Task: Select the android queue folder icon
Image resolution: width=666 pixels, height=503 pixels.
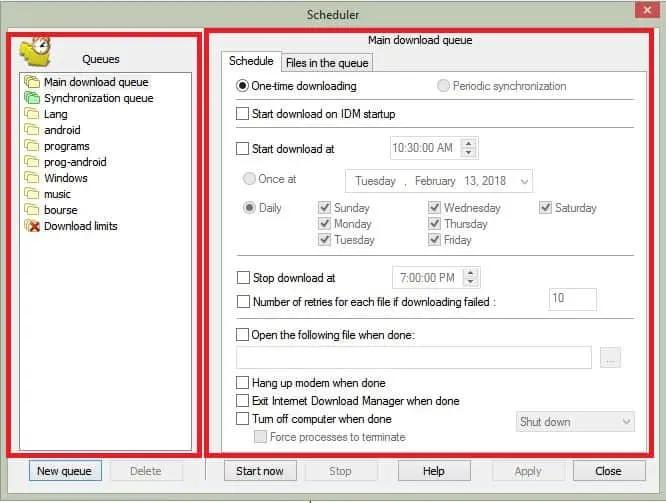Action: coord(32,130)
